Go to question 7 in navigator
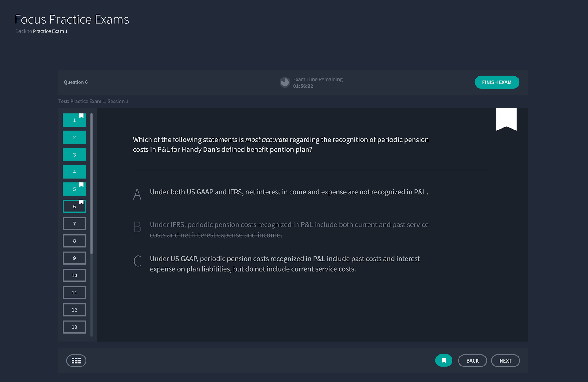Viewport: 588px width, 382px height. pyautogui.click(x=74, y=224)
